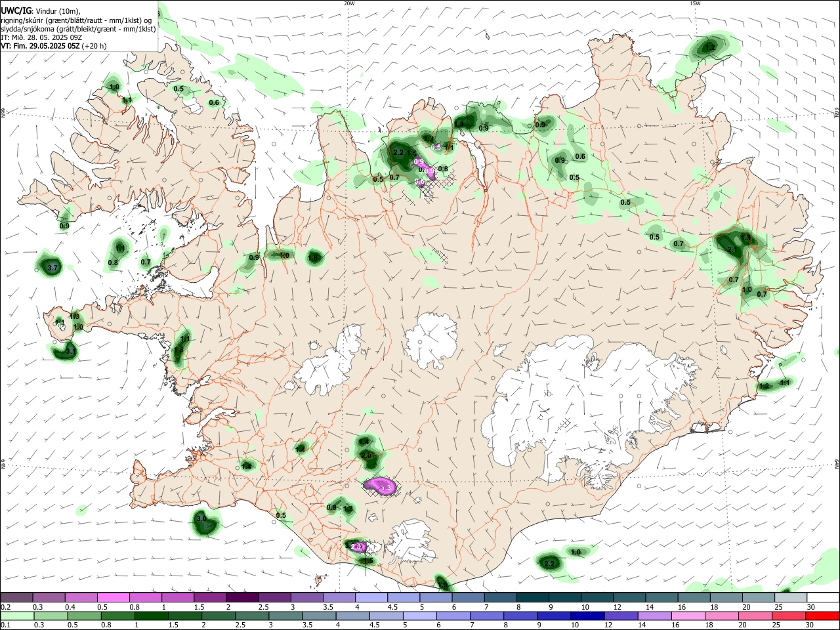Click the '1.8' precipitation value on the north coast

coord(459,124)
